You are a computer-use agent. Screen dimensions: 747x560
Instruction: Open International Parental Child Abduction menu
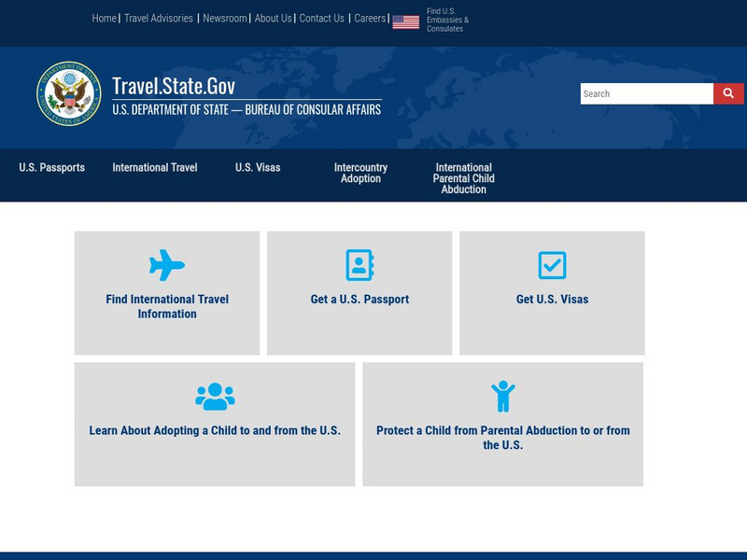coord(463,178)
